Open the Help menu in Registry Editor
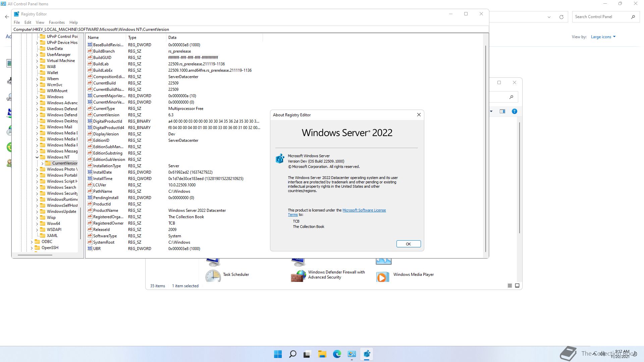This screenshot has width=644, height=362. click(x=73, y=22)
